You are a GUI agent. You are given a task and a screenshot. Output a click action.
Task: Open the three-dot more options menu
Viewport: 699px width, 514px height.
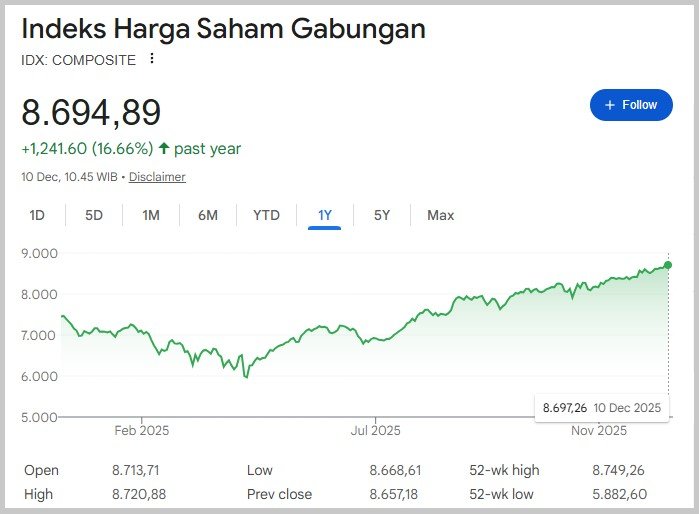(152, 59)
